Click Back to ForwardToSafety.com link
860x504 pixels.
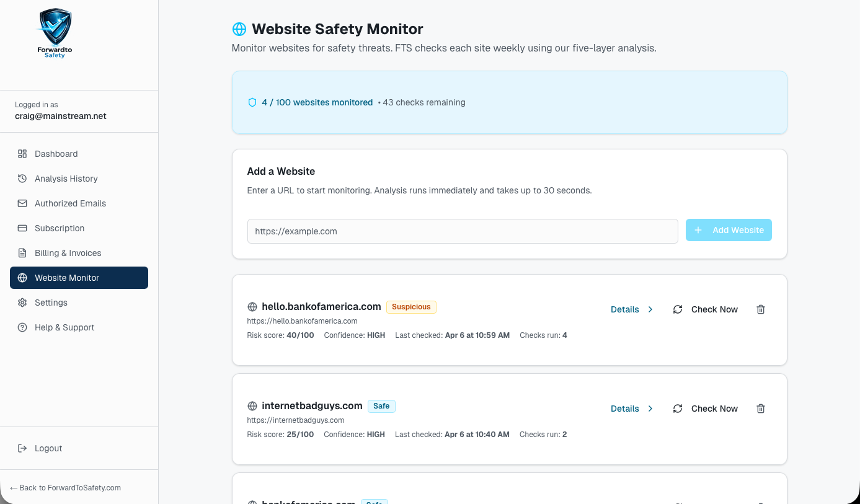click(x=65, y=487)
